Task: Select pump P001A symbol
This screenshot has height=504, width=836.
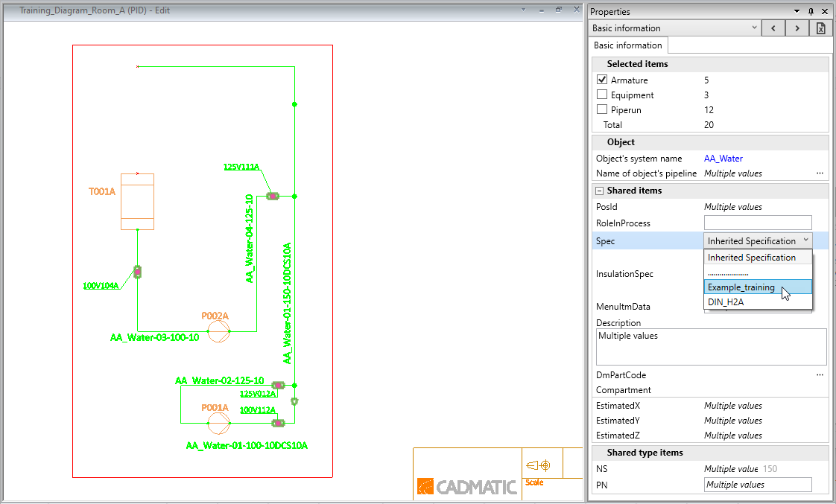Action: (218, 423)
